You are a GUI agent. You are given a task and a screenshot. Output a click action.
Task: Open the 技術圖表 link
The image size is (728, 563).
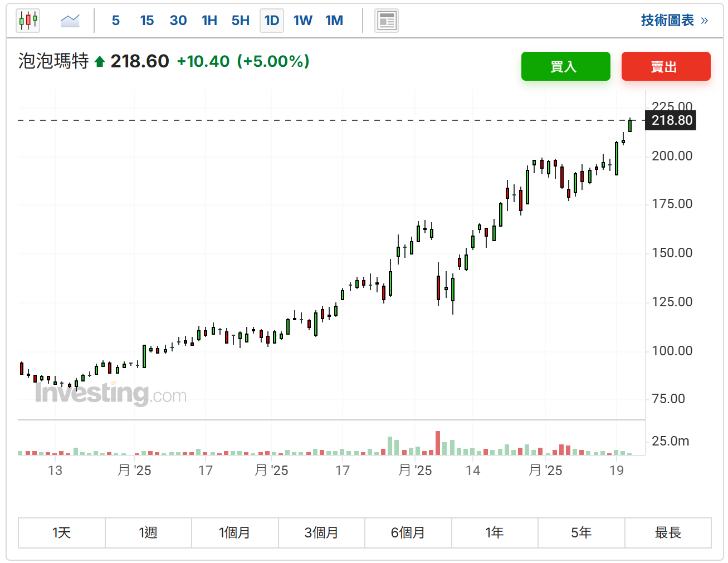tap(674, 21)
